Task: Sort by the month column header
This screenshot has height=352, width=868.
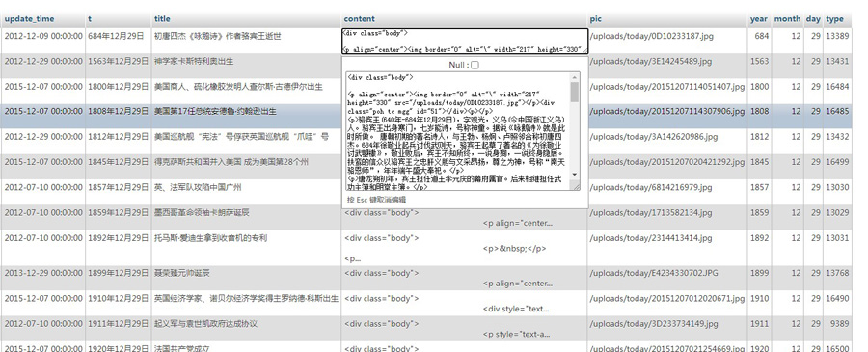Action: coord(787,19)
